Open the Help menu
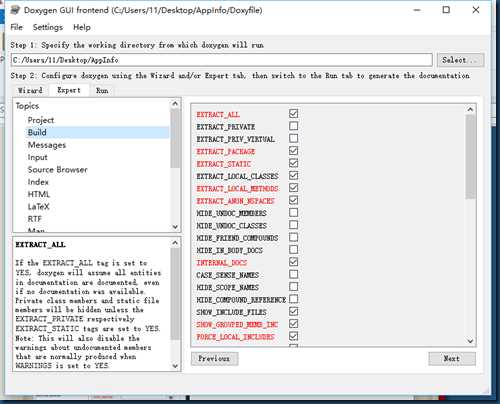The image size is (500, 404). coord(82,27)
